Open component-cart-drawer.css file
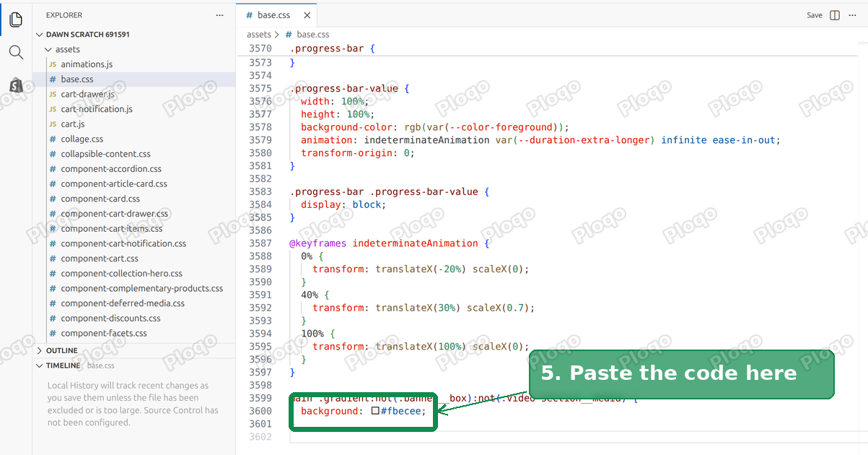 tap(134, 214)
